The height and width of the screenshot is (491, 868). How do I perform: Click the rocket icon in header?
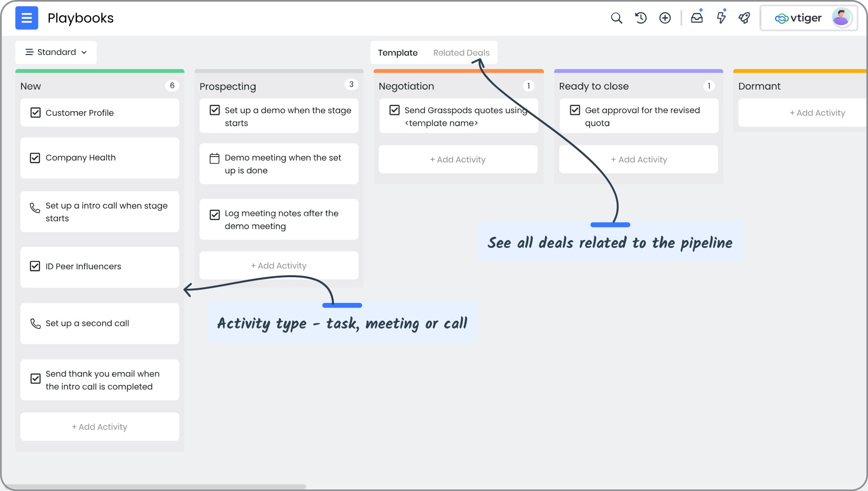coord(744,18)
